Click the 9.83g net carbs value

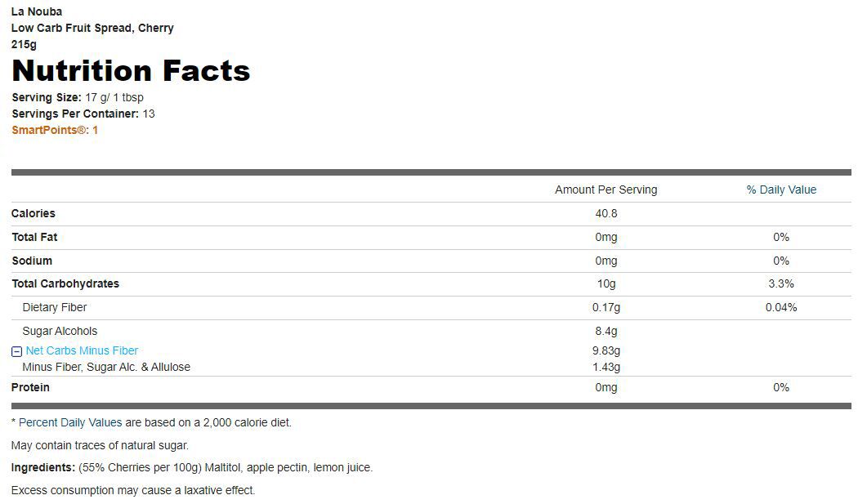[x=606, y=350]
